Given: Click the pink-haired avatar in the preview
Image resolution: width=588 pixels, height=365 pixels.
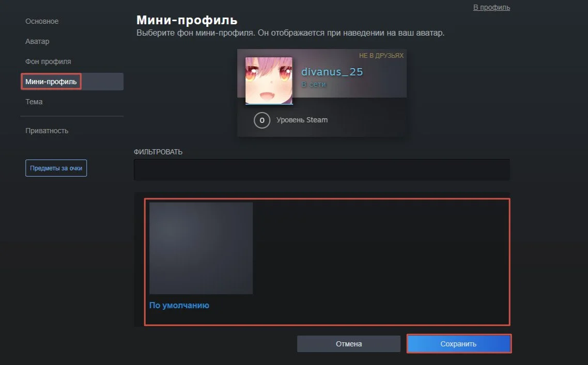Looking at the screenshot, I should click(x=269, y=81).
